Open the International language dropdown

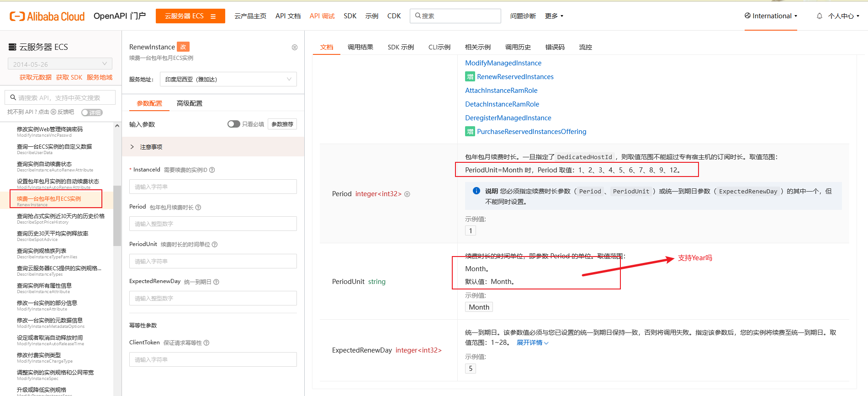click(x=771, y=16)
